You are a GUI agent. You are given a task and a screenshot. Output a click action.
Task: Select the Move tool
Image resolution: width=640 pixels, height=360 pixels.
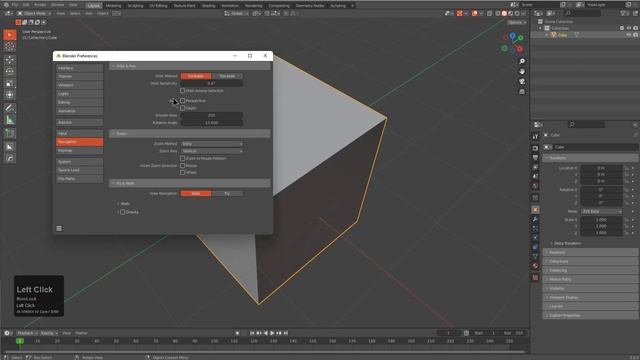pyautogui.click(x=10, y=60)
